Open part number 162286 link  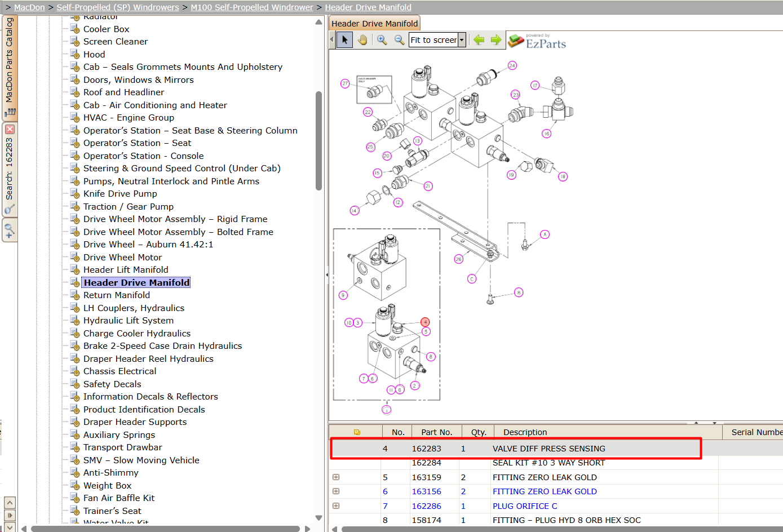[x=426, y=506]
